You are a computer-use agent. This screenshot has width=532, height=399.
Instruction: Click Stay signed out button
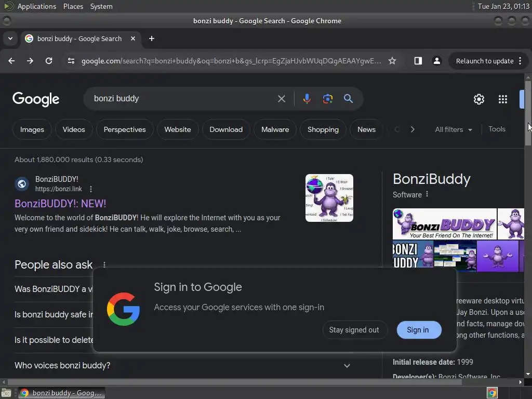(x=354, y=330)
